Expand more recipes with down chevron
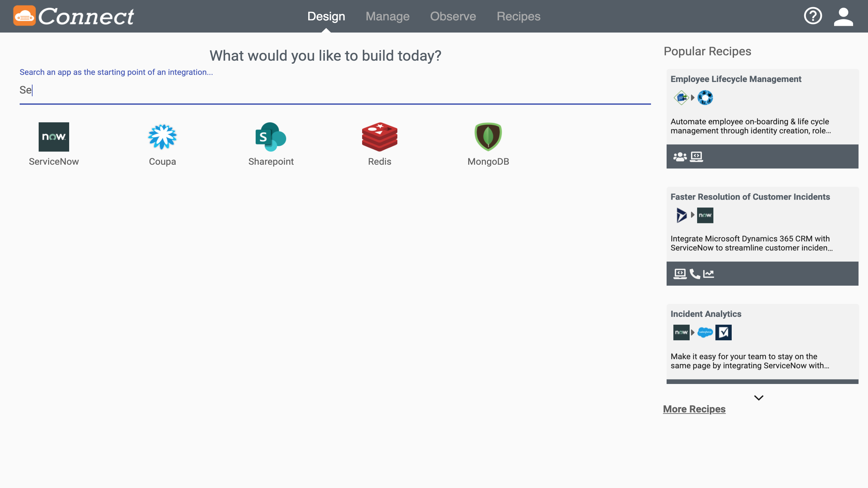Screen dimensions: 868x488 click(x=759, y=398)
